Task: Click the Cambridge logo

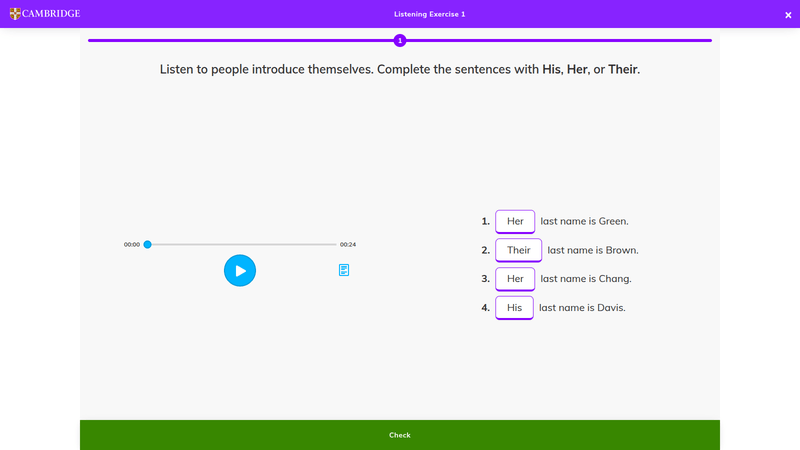Action: coord(45,14)
